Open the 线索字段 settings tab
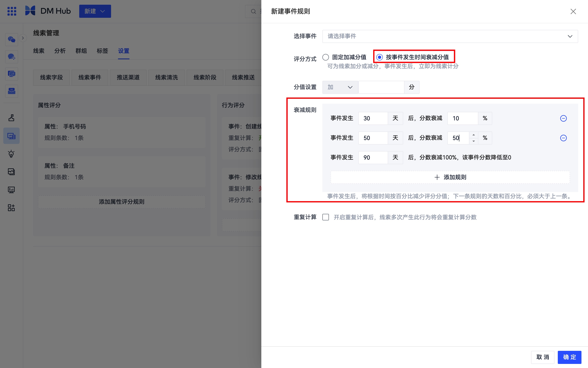This screenshot has width=588, height=368. tap(51, 77)
